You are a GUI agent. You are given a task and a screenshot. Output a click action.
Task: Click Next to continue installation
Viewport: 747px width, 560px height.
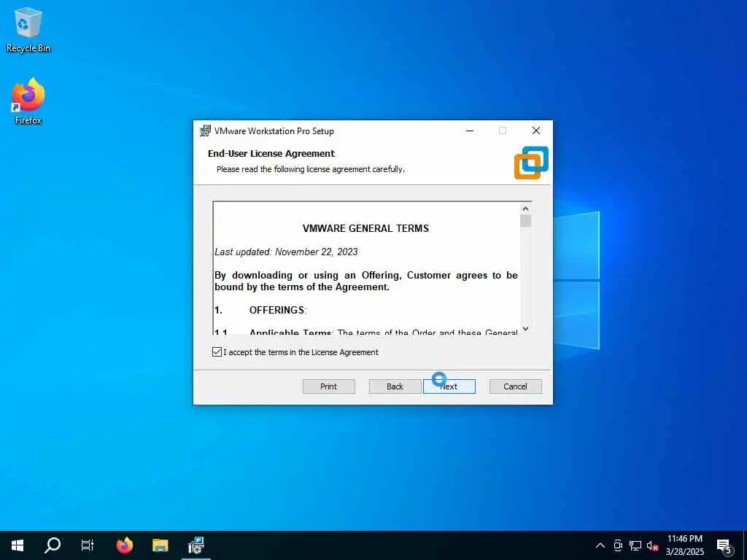click(x=449, y=386)
